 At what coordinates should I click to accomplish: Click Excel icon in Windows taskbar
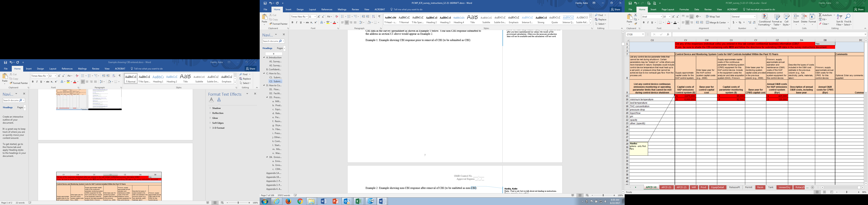pyautogui.click(x=359, y=201)
